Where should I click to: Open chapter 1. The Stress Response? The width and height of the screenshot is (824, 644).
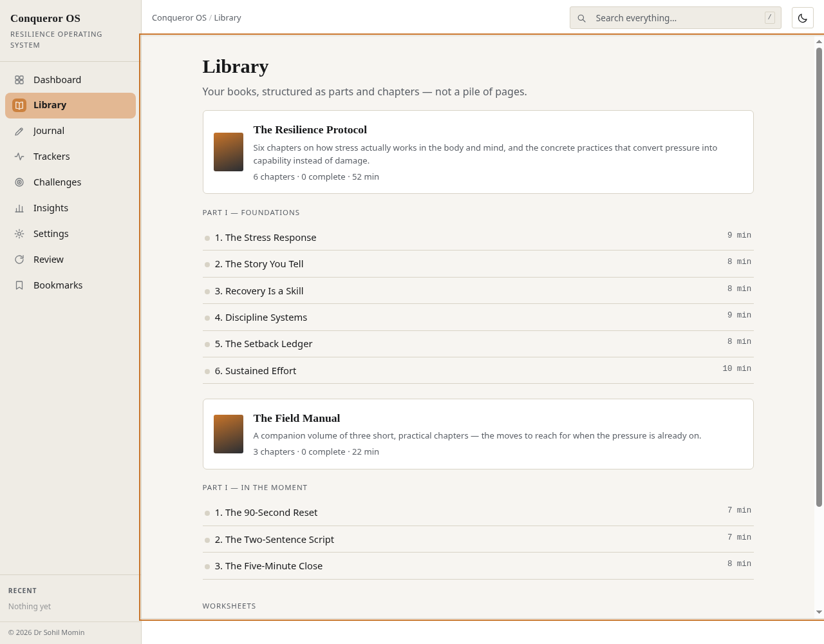click(x=478, y=237)
